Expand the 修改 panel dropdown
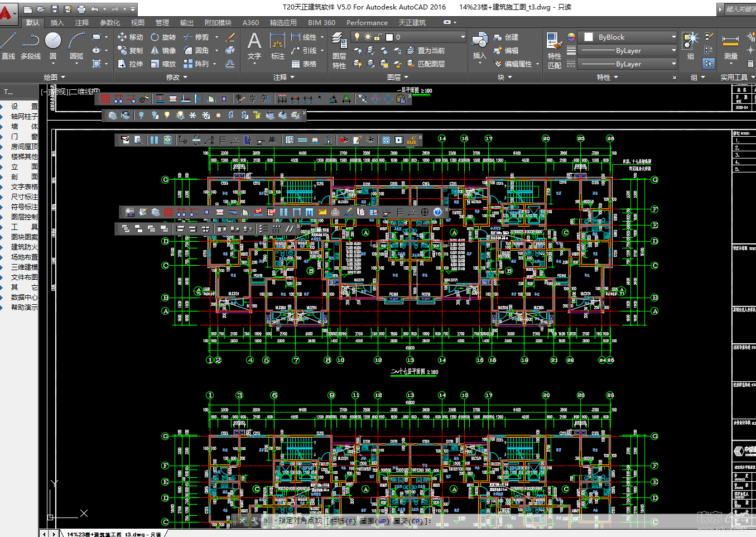This screenshot has width=756, height=537. pyautogui.click(x=177, y=77)
